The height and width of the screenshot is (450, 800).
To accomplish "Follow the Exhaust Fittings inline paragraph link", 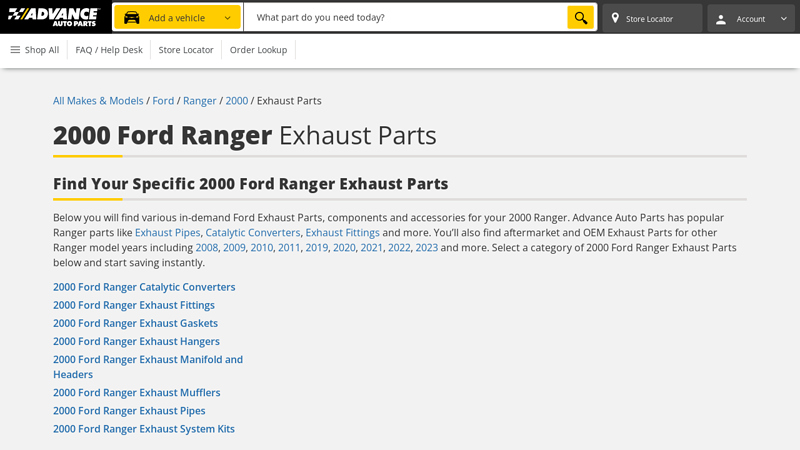I will [342, 233].
